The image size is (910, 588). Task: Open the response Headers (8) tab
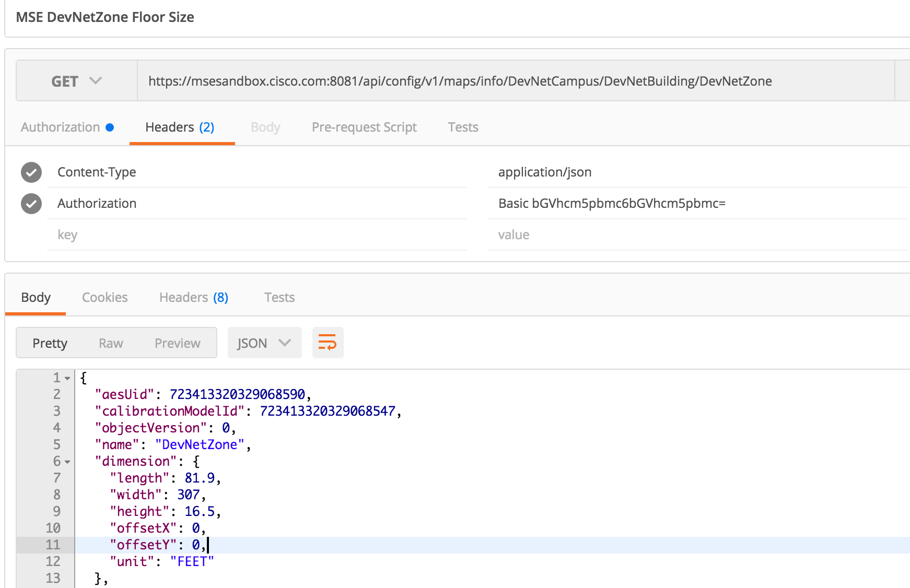click(x=193, y=298)
